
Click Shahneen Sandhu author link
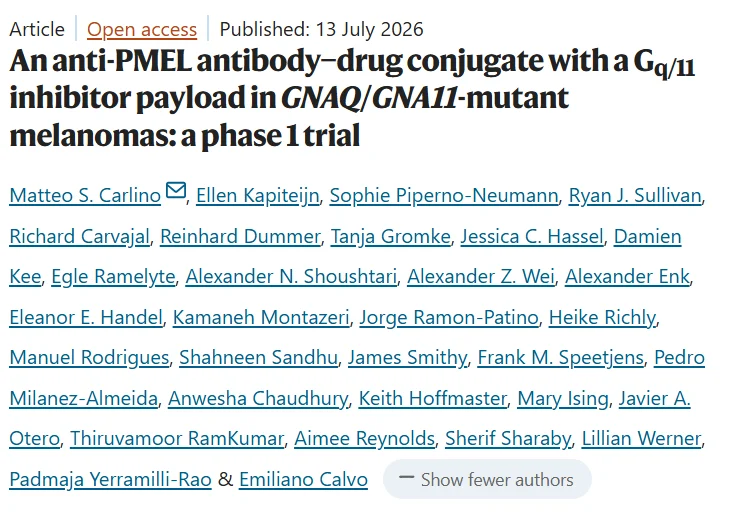point(259,358)
